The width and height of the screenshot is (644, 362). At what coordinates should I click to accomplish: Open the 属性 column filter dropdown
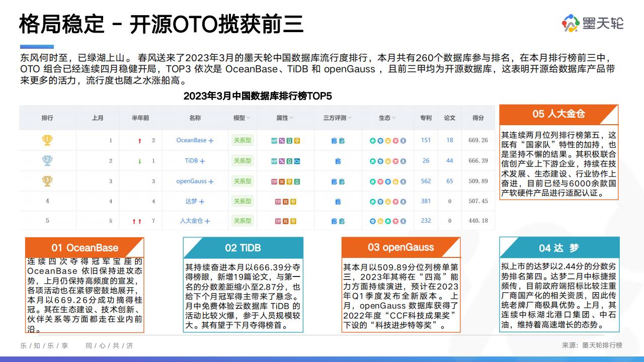[291, 118]
